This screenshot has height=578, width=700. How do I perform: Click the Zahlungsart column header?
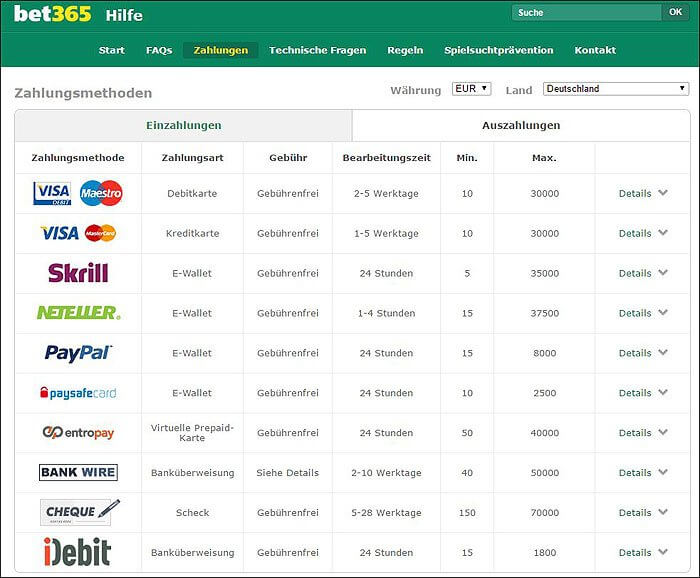tap(192, 158)
